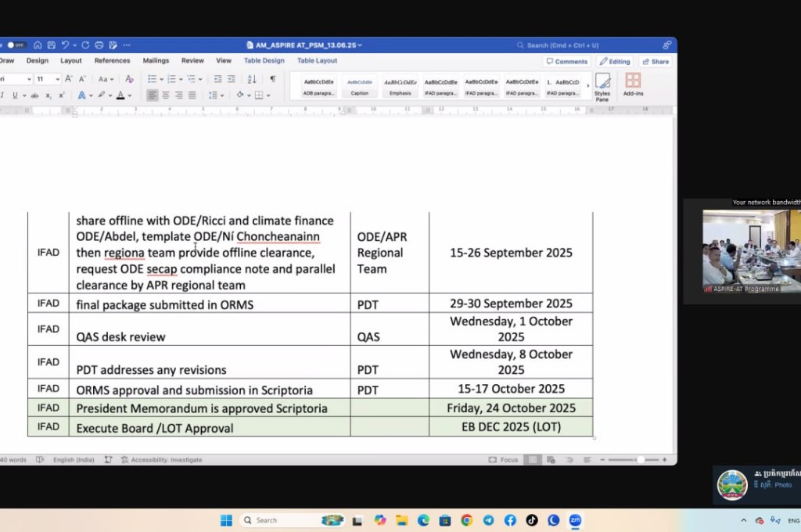Open more quick access options (ellipsis)

coord(127,45)
